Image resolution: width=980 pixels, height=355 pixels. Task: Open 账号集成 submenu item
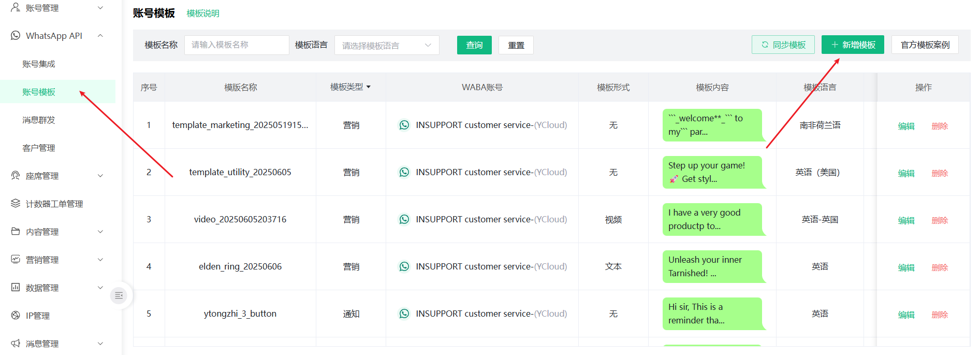(39, 64)
